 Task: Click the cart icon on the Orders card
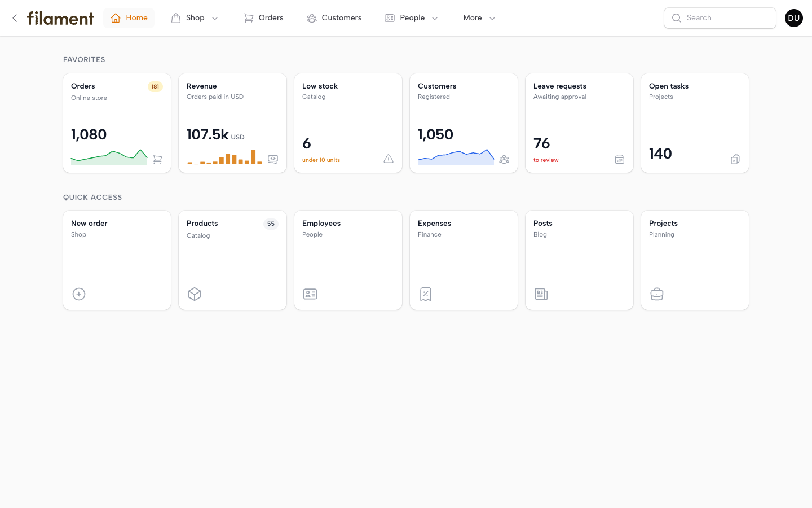157,159
